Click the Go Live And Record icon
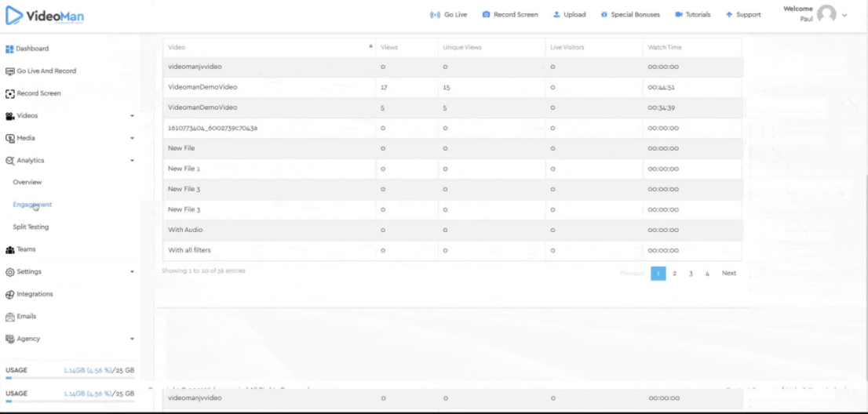Screen dimensions: 868x414 (9, 71)
